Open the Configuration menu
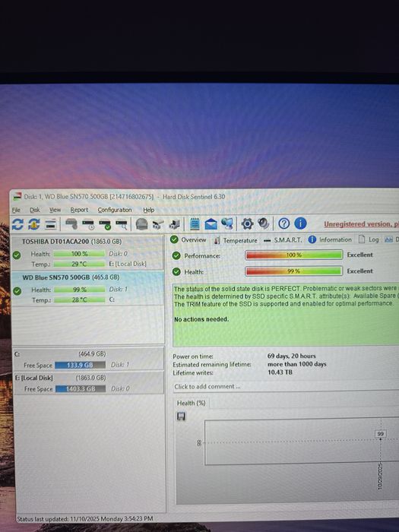The image size is (399, 532). (115, 210)
